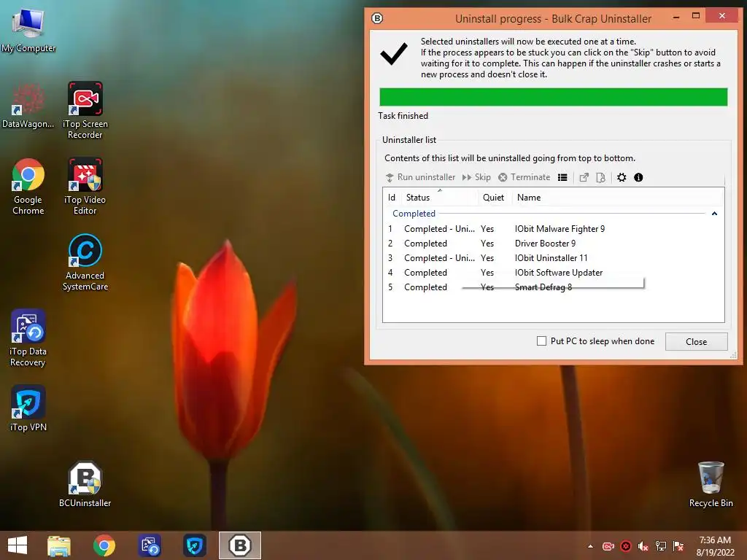Click the list view icon after Terminate
Screen dimensions: 747x560
point(562,177)
